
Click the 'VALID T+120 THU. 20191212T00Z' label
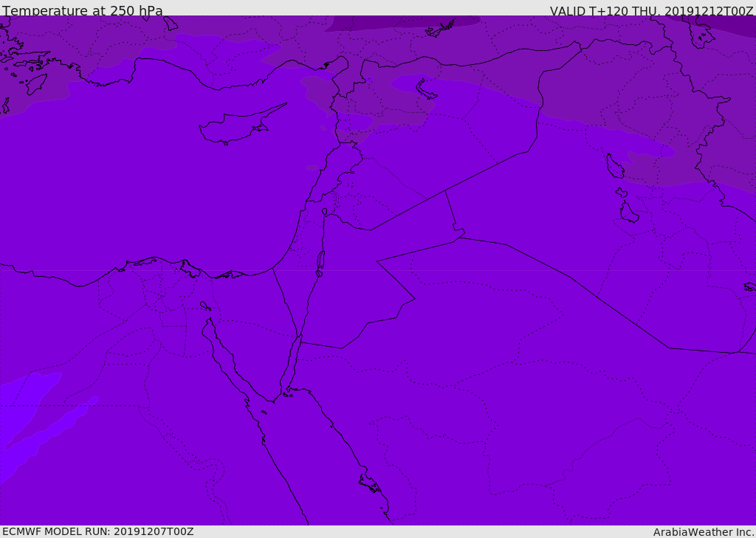651,11
